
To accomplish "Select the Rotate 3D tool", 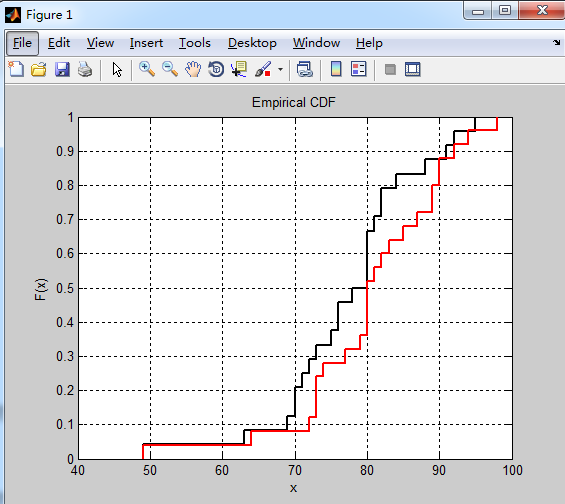I will pyautogui.click(x=216, y=69).
